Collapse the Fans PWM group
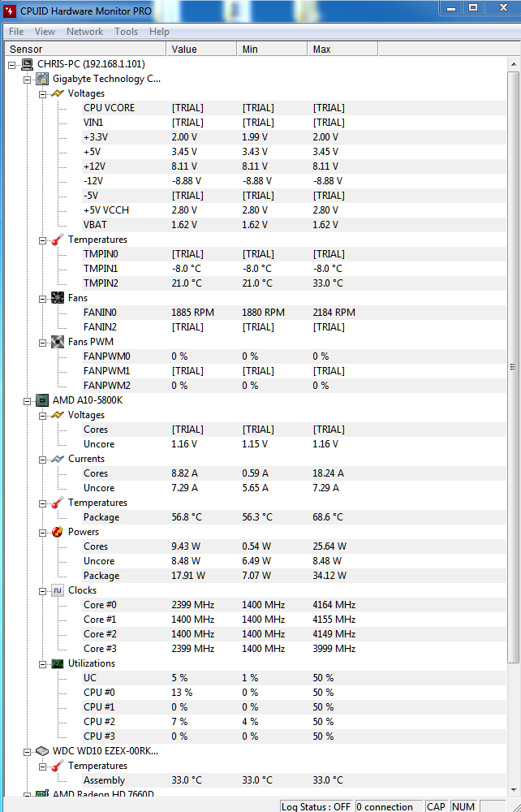The image size is (521, 812). click(42, 343)
